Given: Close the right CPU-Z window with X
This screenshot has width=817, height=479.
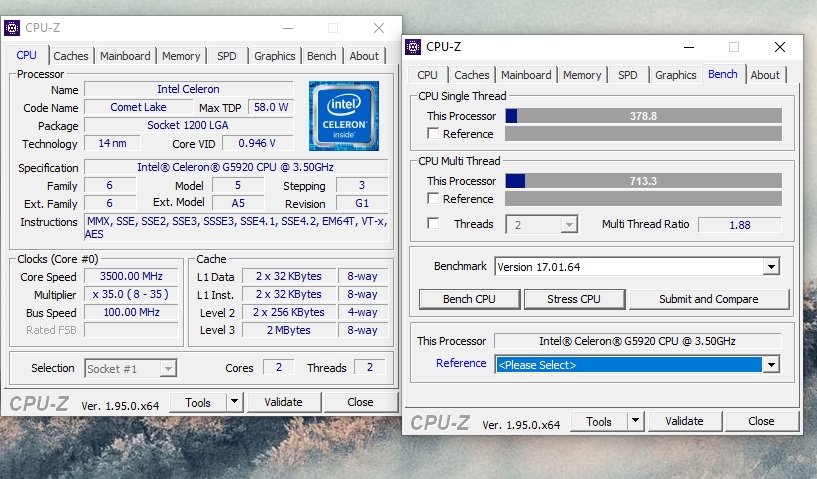Looking at the screenshot, I should tap(779, 47).
